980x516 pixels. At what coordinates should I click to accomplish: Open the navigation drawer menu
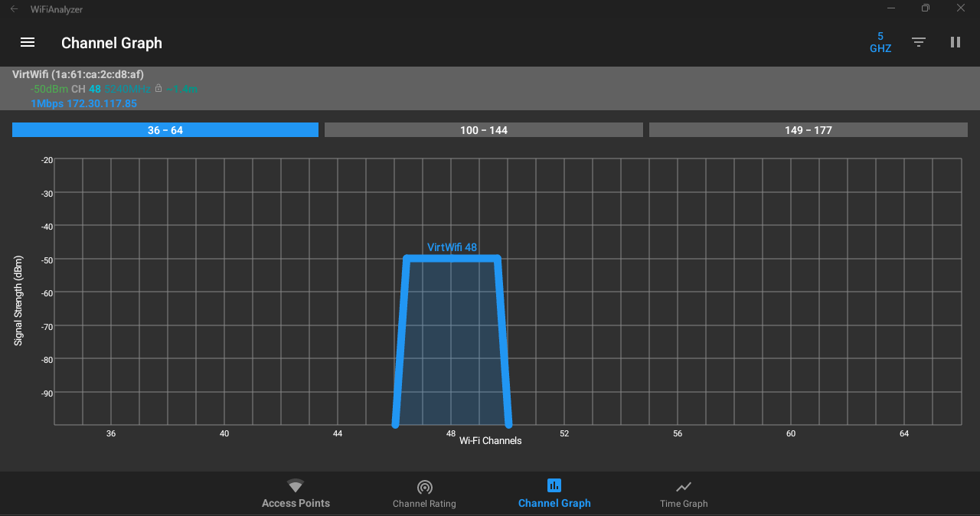click(28, 42)
